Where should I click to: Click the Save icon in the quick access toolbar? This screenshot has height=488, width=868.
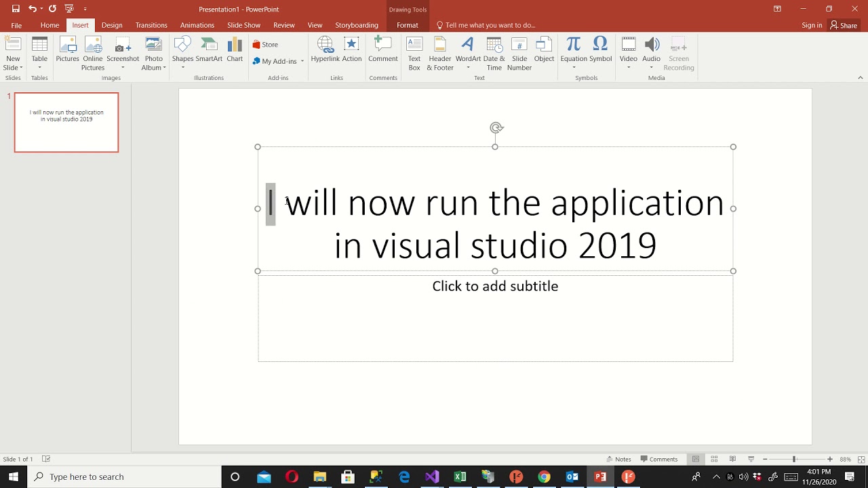(16, 9)
